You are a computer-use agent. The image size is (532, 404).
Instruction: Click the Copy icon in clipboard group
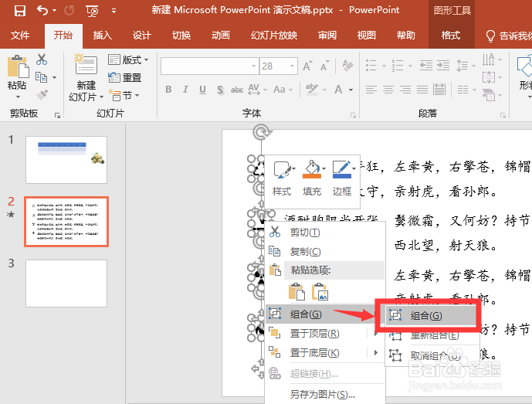pos(41,77)
